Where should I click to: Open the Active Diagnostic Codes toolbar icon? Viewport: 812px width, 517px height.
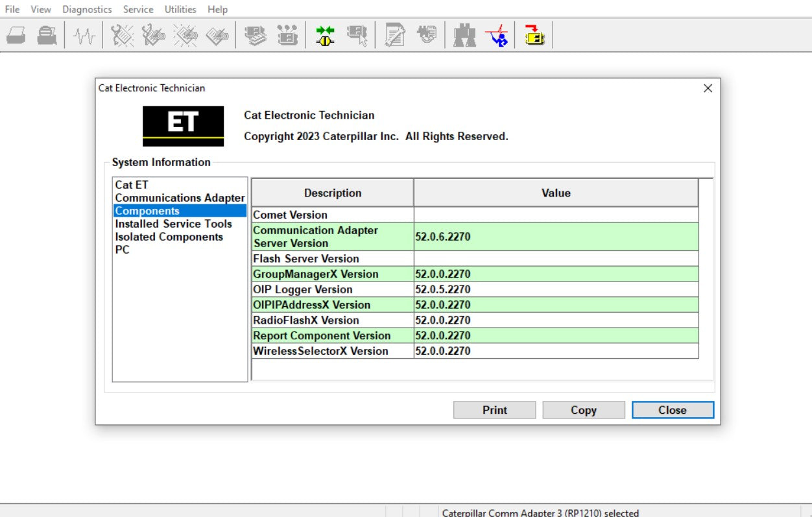[122, 35]
